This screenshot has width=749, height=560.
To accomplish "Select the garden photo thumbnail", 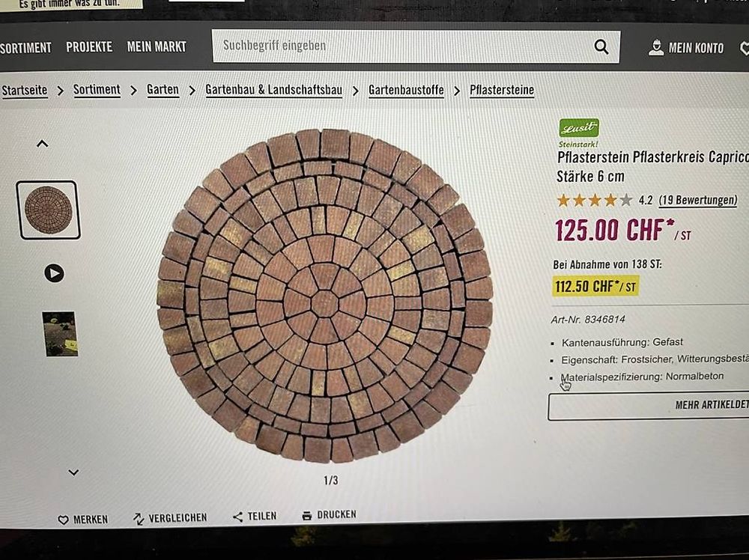I will tap(60, 334).
